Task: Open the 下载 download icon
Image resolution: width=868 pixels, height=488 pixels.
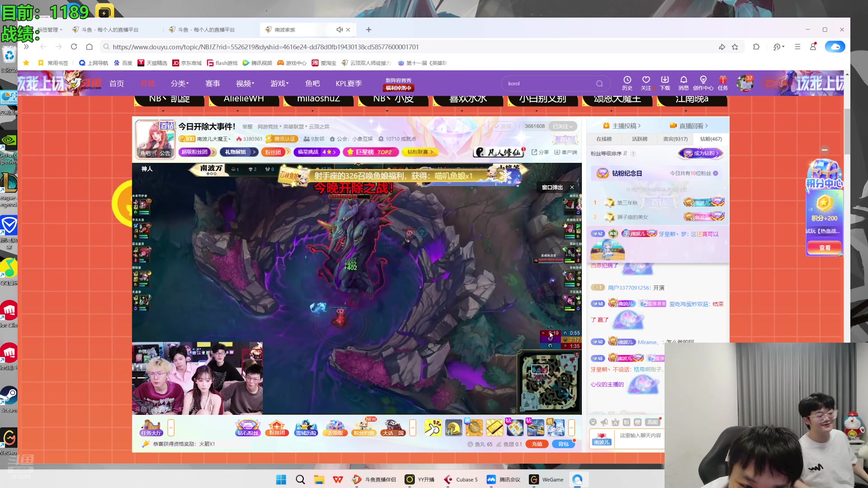Action: click(x=665, y=83)
